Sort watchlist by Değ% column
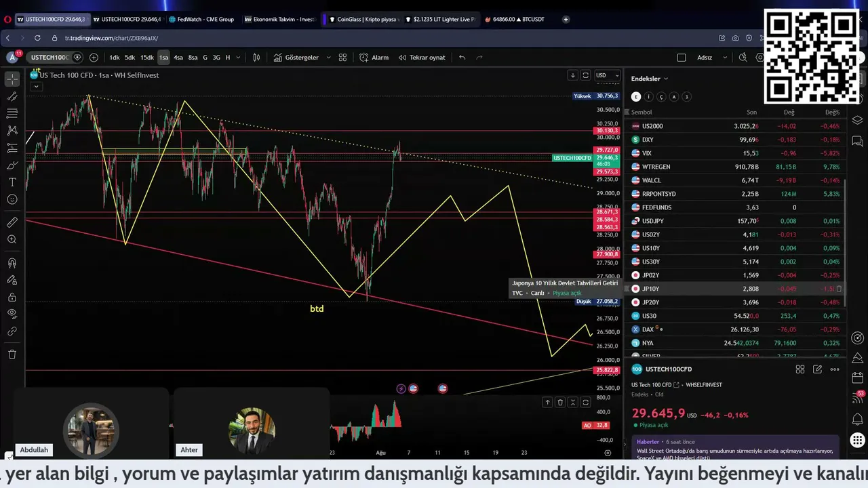868x488 pixels. point(832,112)
